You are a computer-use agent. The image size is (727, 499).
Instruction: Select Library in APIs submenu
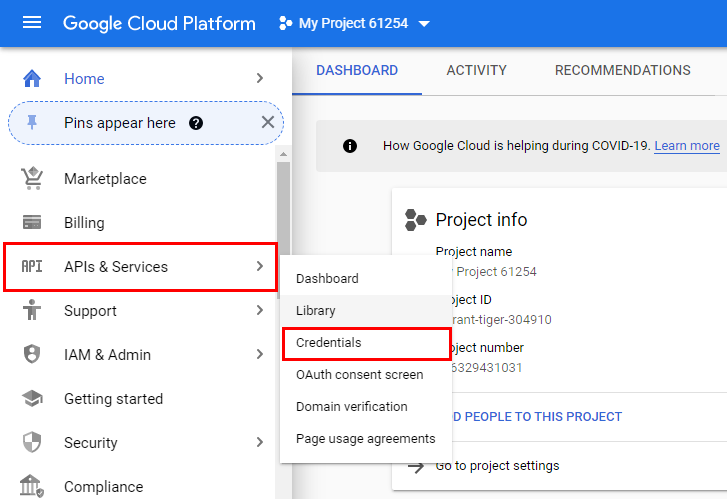366,310
